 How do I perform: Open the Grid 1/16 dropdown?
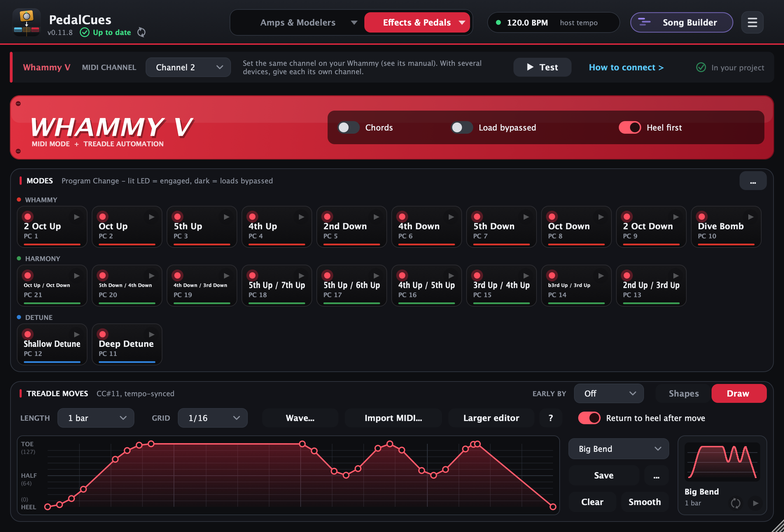(213, 418)
